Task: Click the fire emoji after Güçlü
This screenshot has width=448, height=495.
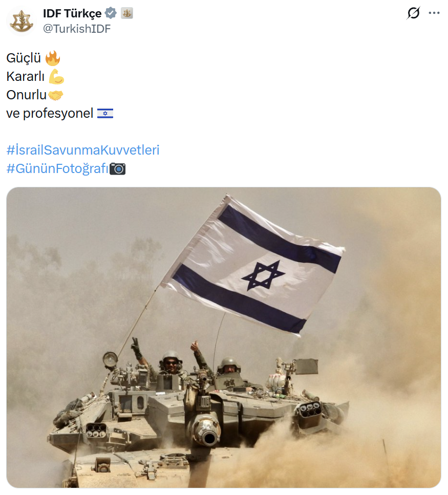Action: [52, 58]
